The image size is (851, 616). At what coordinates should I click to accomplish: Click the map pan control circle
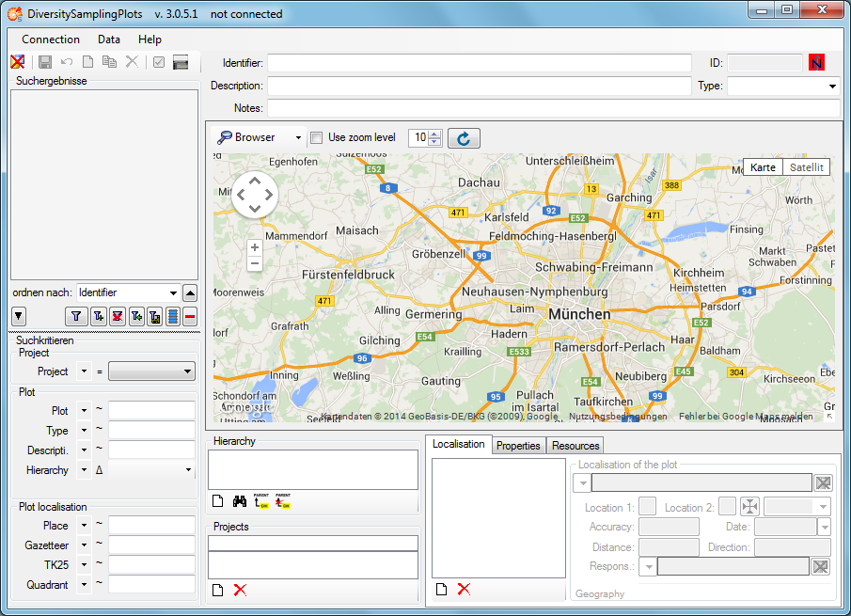255,195
